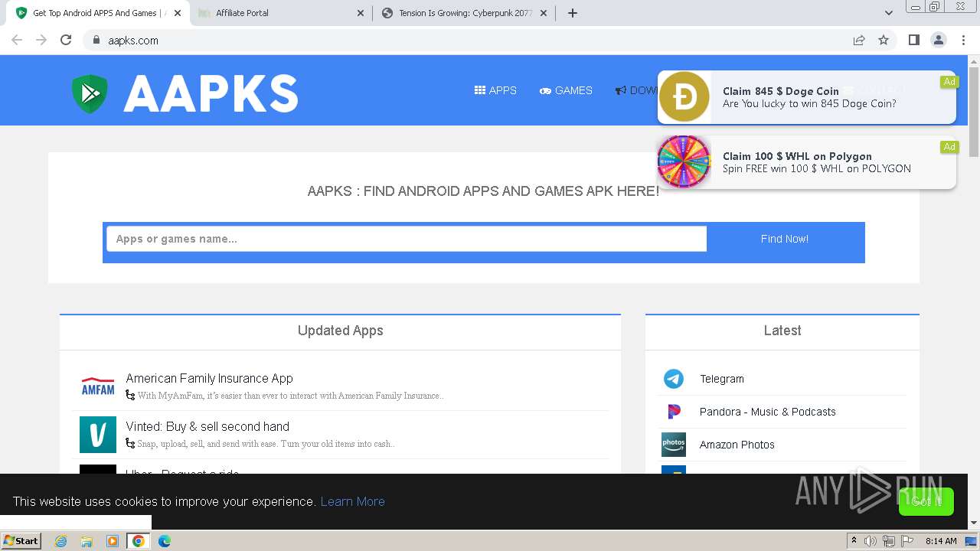Close the AAPKS browser tab

coord(178,13)
